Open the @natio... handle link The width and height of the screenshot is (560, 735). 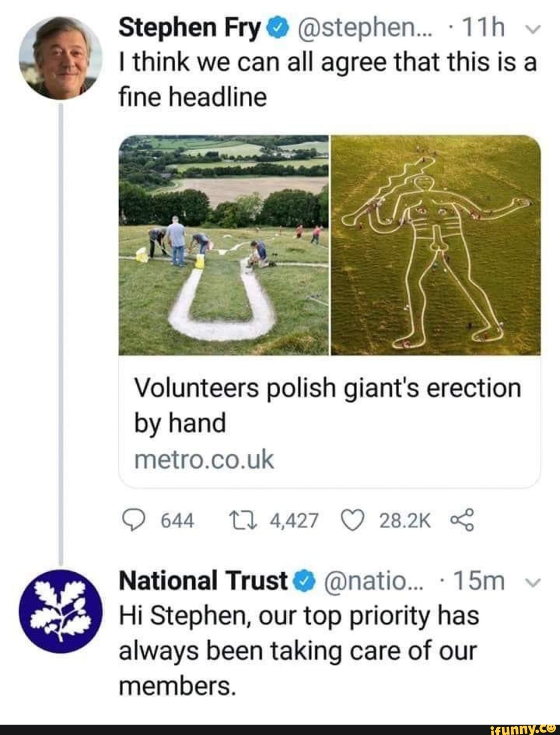click(374, 581)
